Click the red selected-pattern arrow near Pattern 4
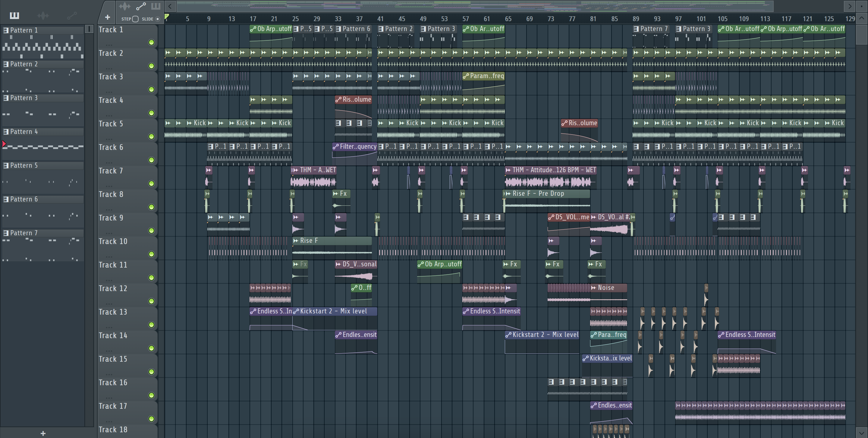 coord(4,144)
